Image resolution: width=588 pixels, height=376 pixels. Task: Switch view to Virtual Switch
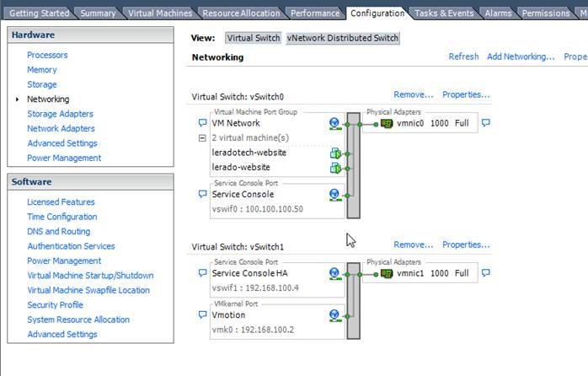(254, 38)
